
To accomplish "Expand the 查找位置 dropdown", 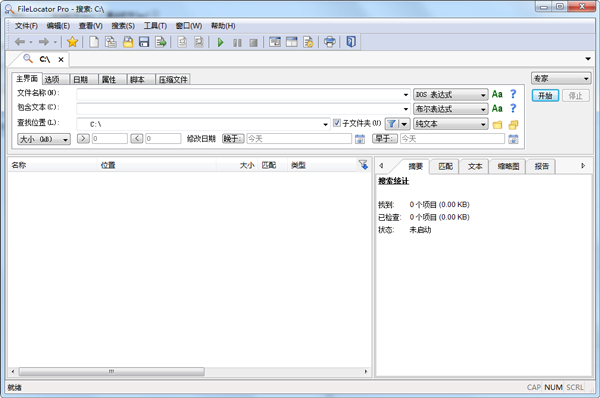I will pos(325,124).
